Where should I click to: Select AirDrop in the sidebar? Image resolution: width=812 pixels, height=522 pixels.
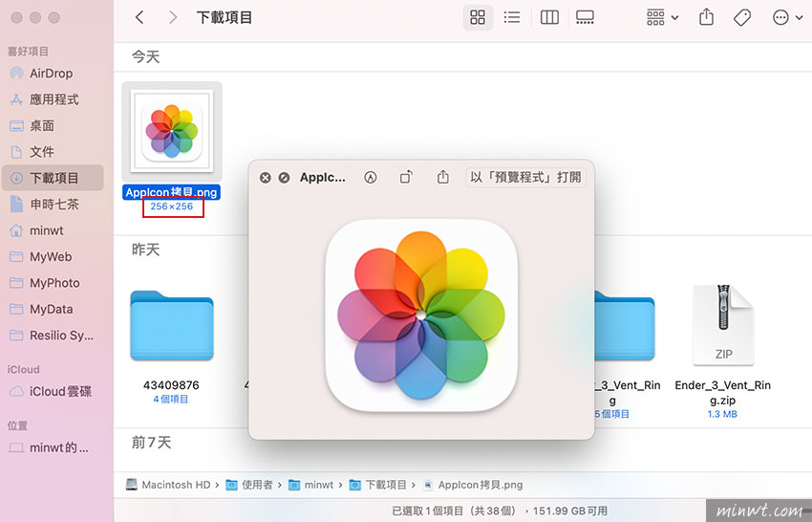(x=53, y=73)
